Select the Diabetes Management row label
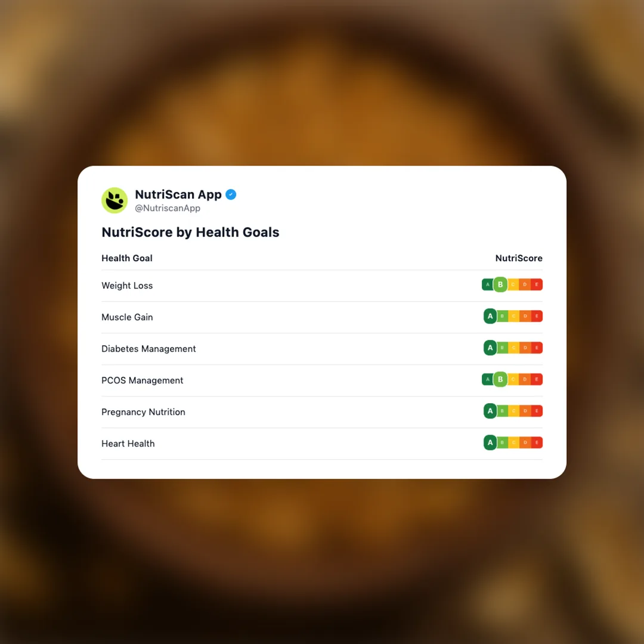The height and width of the screenshot is (644, 644). click(148, 349)
